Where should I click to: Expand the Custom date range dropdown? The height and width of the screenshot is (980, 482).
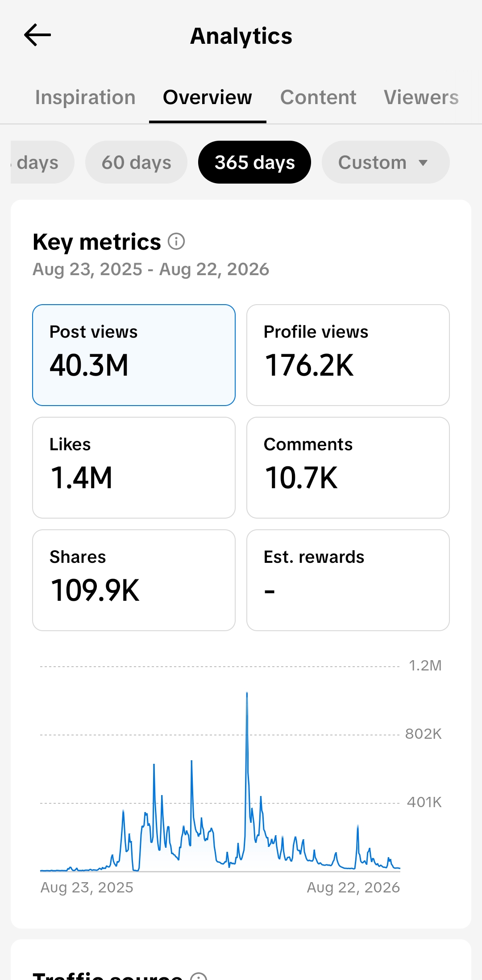pos(386,162)
